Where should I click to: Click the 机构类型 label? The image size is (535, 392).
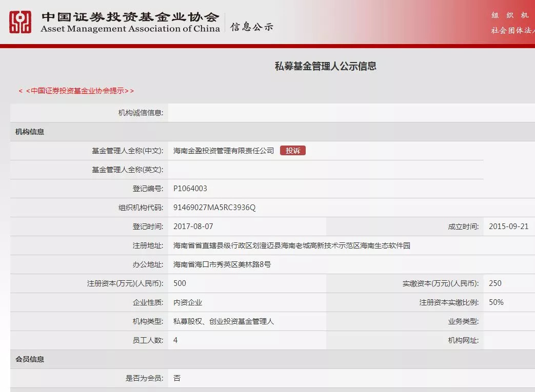pyautogui.click(x=148, y=321)
